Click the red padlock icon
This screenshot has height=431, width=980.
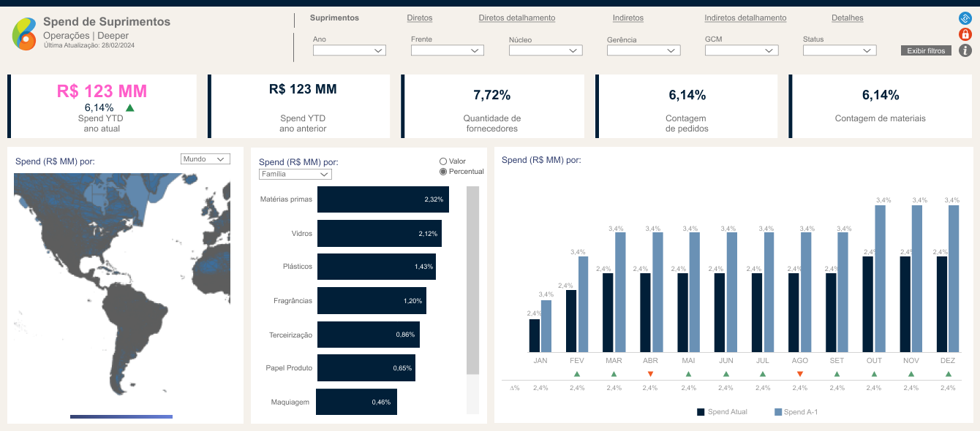point(965,34)
